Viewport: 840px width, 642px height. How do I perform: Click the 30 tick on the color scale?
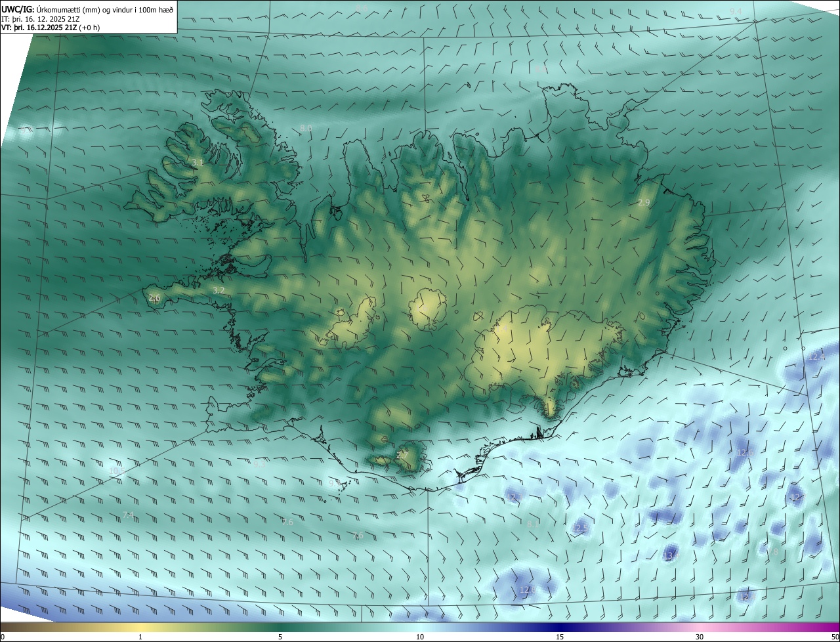click(700, 637)
